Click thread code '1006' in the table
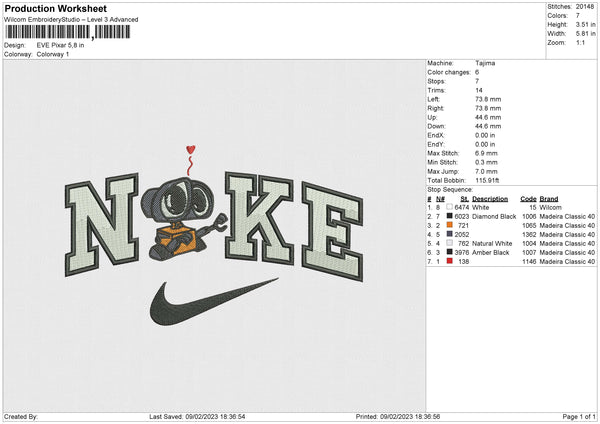 coord(530,217)
